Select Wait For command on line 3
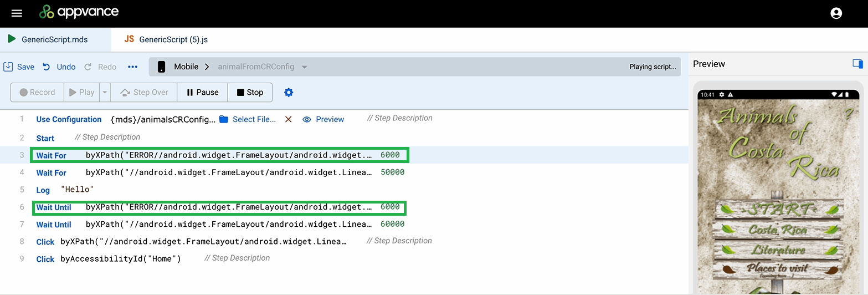868x295 pixels. pos(51,155)
